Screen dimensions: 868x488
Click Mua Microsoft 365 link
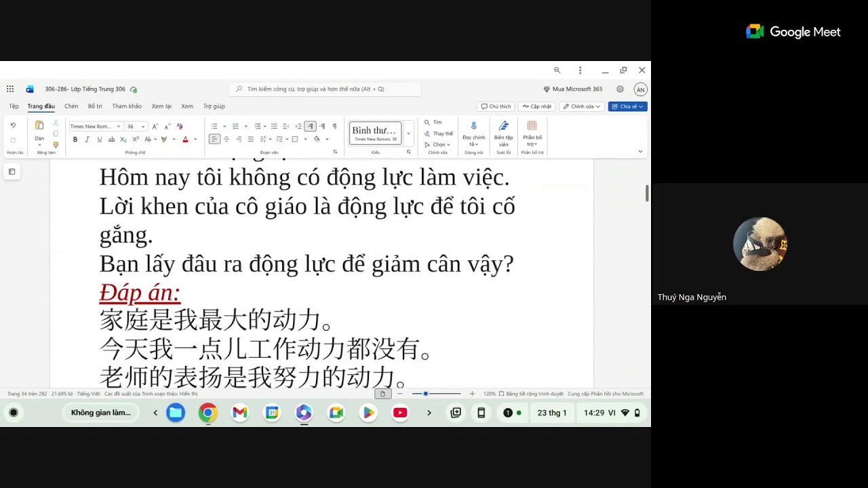point(573,89)
